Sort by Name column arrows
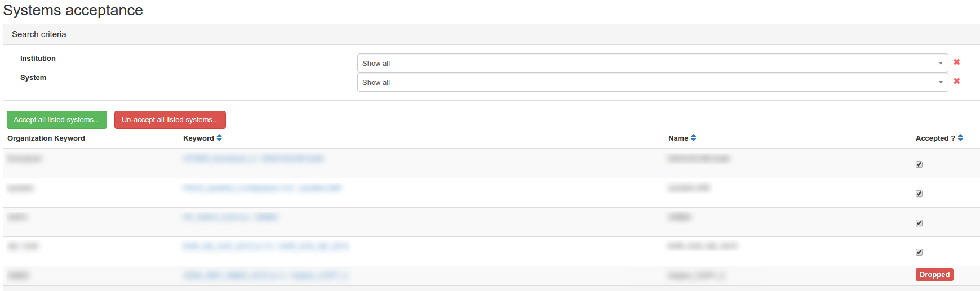 tap(694, 138)
